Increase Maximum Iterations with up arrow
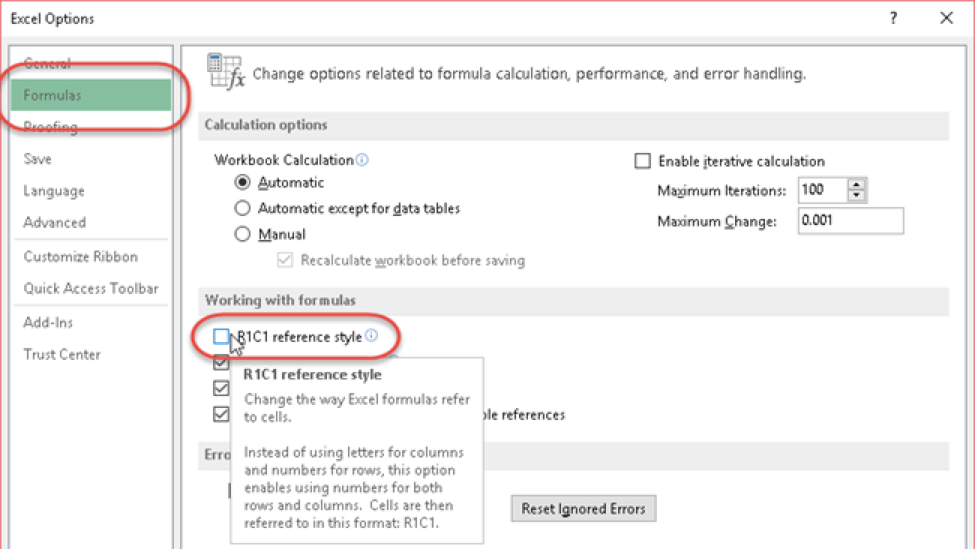This screenshot has height=549, width=975. tap(856, 185)
